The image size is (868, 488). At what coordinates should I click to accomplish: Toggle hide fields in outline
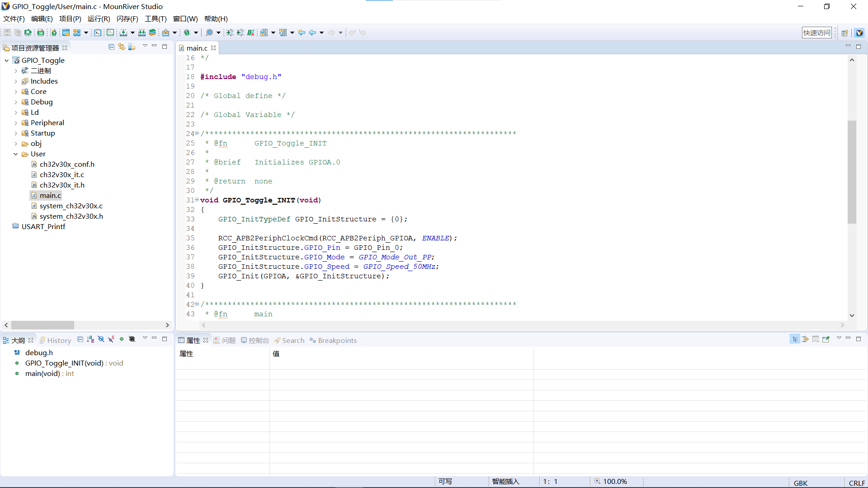[101, 339]
